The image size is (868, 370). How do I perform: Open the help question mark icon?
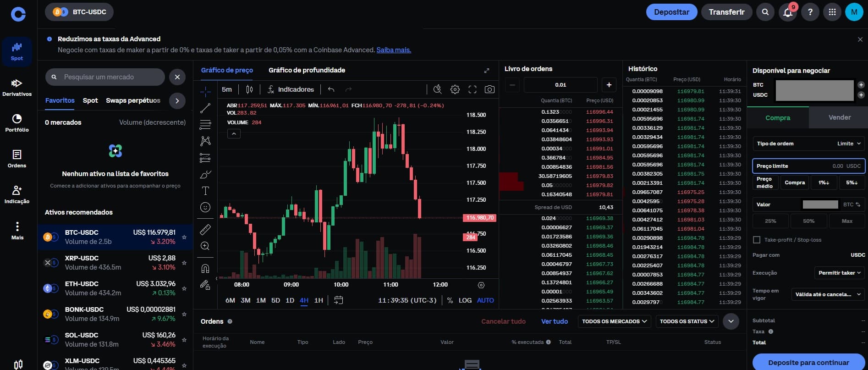click(810, 12)
